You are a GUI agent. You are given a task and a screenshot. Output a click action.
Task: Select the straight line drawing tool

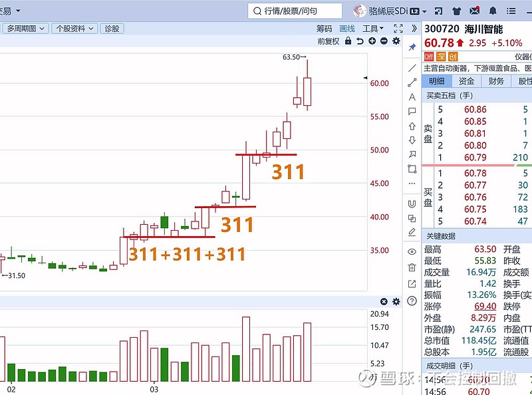point(412,68)
